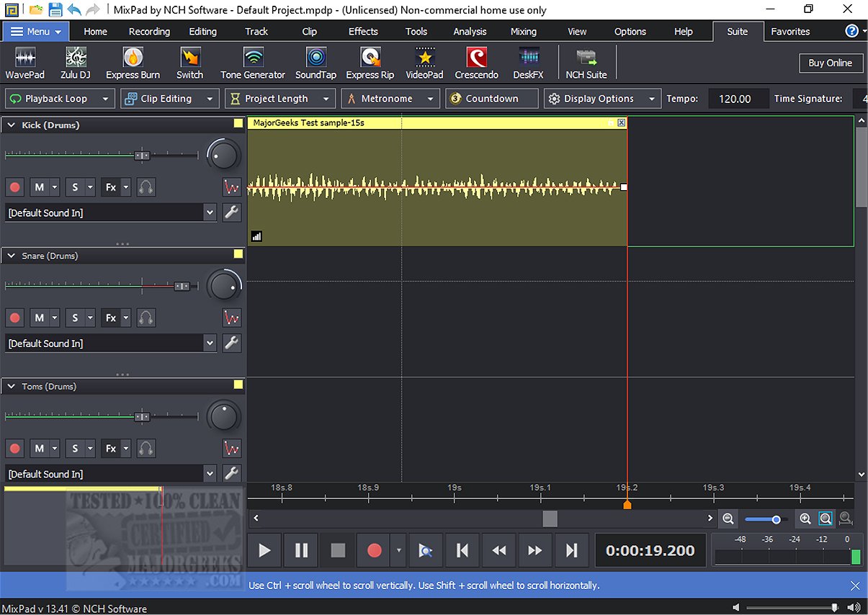Click the Kick track volume fader
The image size is (868, 615).
(x=143, y=155)
